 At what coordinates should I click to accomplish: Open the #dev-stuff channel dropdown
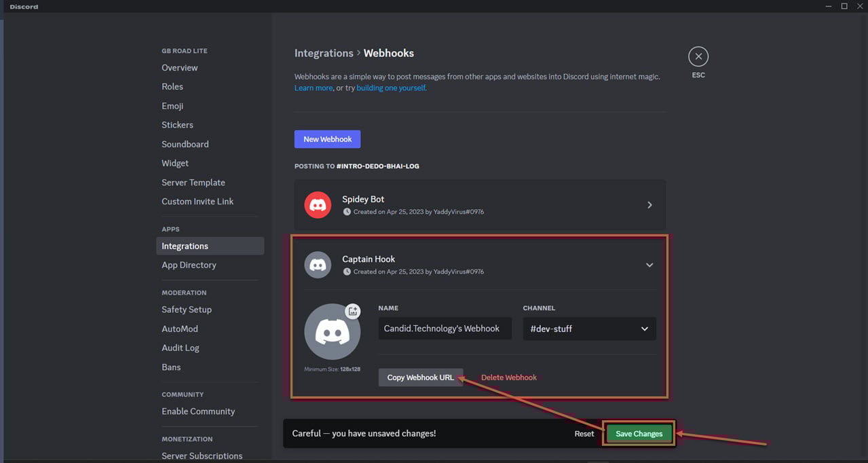589,329
